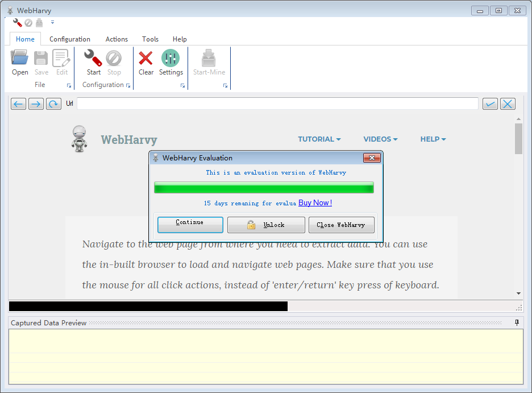Open a configuration file with Open icon
The image size is (532, 393).
[x=20, y=63]
